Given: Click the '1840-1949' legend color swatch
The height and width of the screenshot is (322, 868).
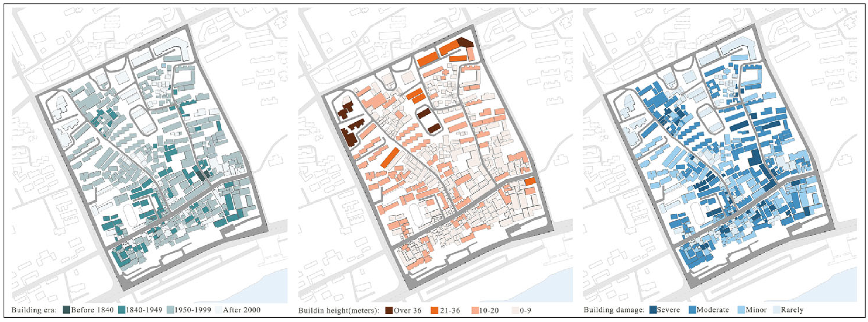Looking at the screenshot, I should pyautogui.click(x=122, y=310).
